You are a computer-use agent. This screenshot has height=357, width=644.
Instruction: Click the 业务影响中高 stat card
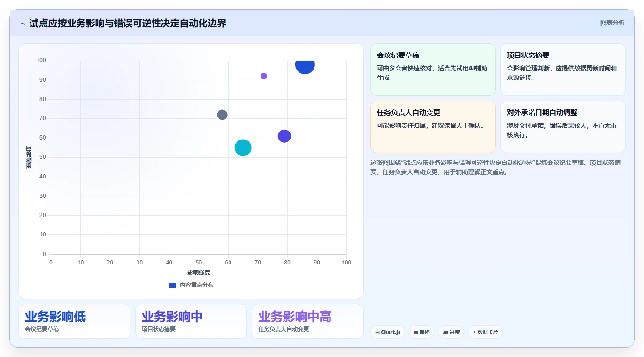pyautogui.click(x=307, y=321)
